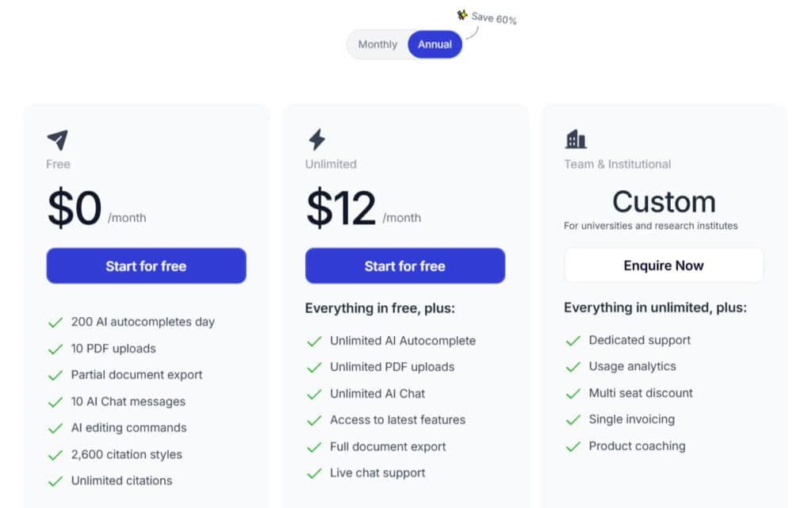Click the Save 60% label

(x=494, y=18)
